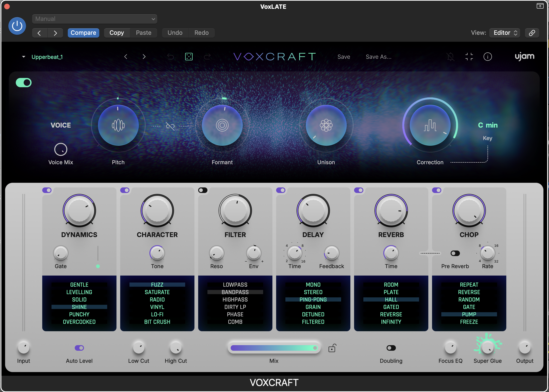The image size is (549, 392).
Task: Click the VoxCraft redo arrow icon
Action: tap(207, 57)
